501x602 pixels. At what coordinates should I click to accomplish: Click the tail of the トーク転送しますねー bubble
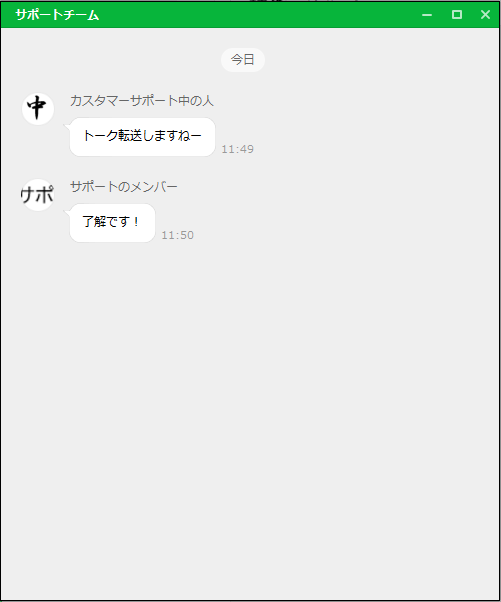(67, 126)
